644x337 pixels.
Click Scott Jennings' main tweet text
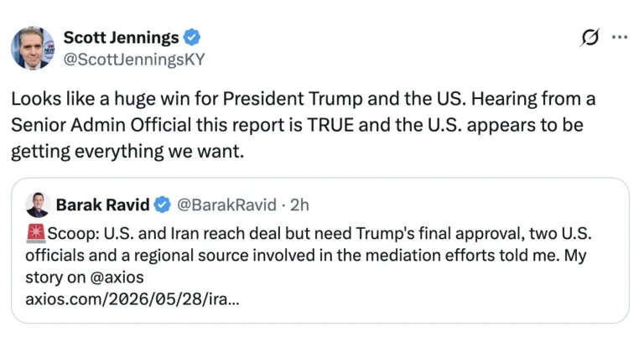(303, 125)
